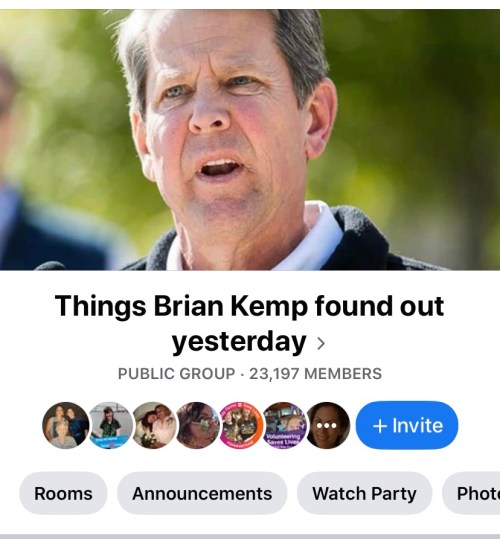500x539 pixels.
Task: Open the Rooms chip
Action: point(63,493)
